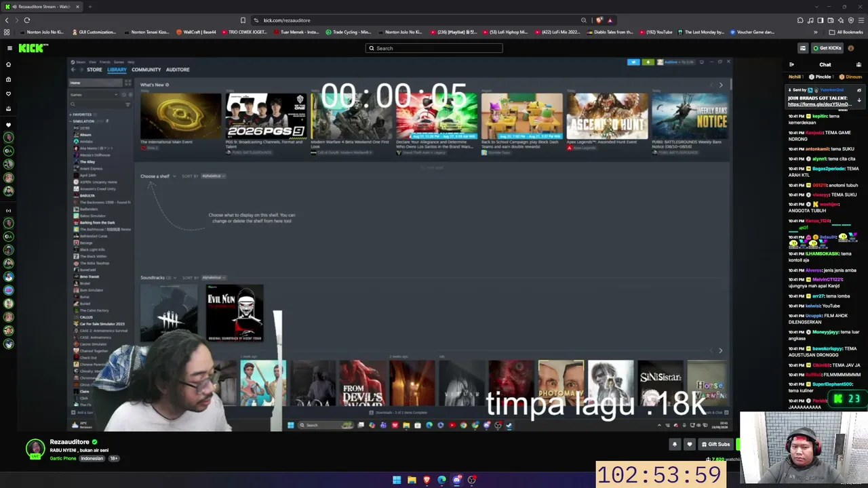868x488 pixels.
Task: Open the Home icon in Kick sidebar
Action: pos(8,64)
